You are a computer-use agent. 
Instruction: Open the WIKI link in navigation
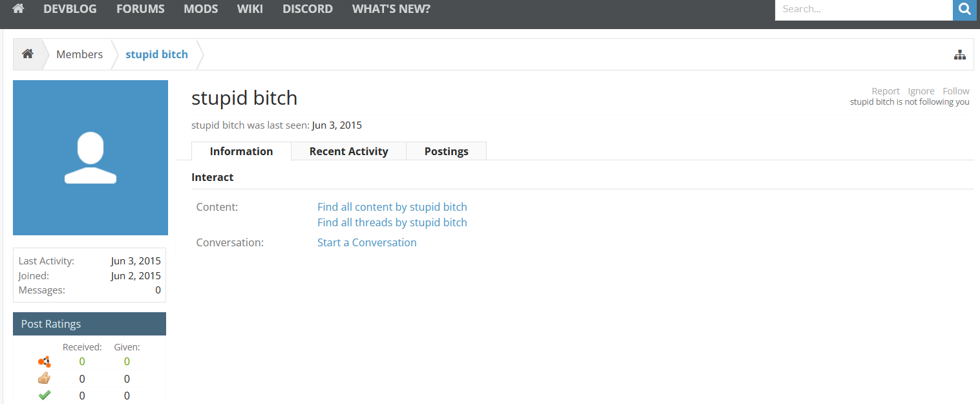pyautogui.click(x=250, y=9)
